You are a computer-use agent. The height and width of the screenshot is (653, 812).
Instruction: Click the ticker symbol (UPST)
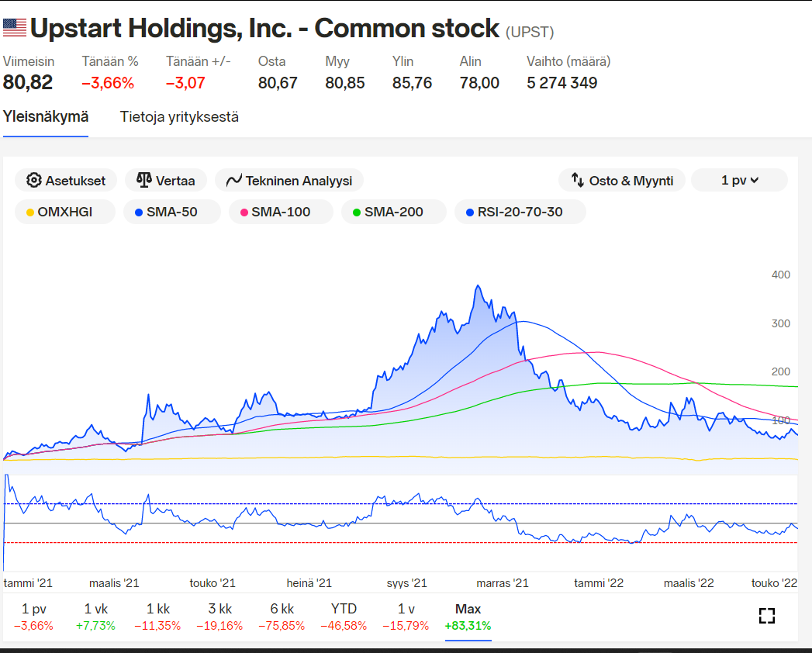[x=530, y=32]
